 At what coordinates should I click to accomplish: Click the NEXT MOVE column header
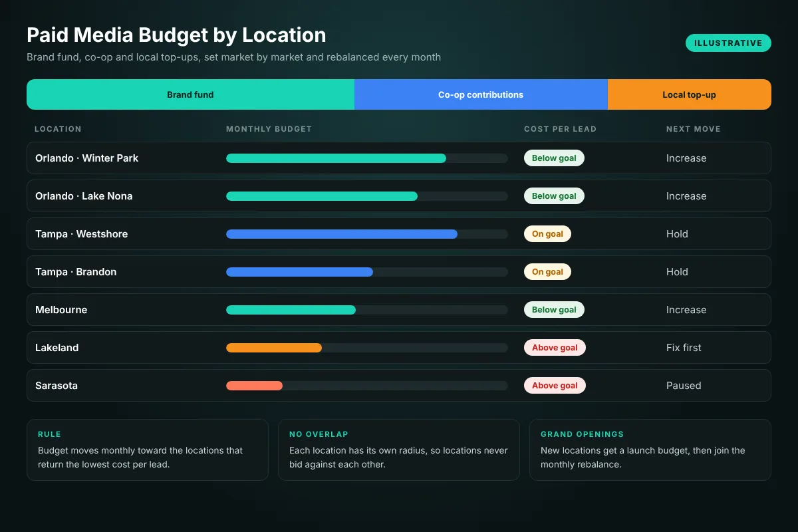click(694, 129)
